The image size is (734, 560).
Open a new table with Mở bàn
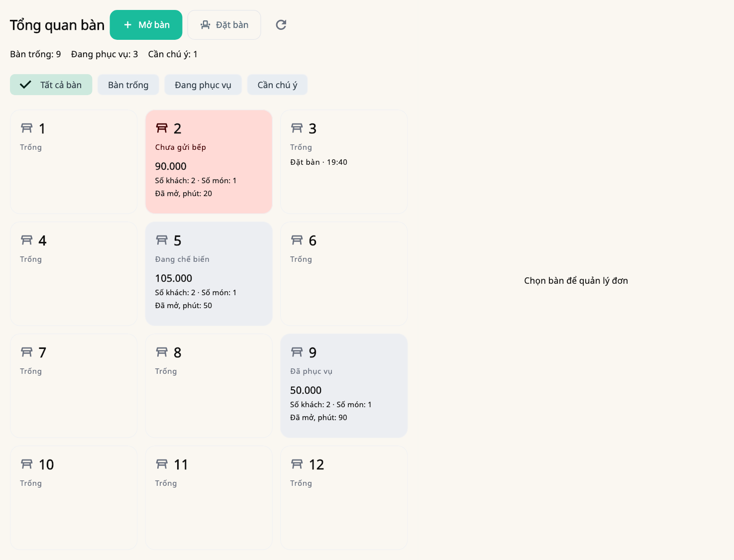click(146, 25)
